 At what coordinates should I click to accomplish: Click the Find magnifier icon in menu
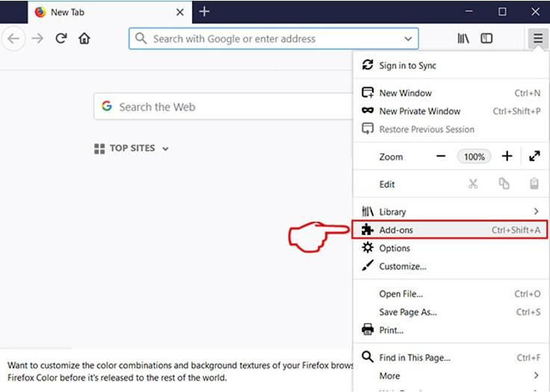coord(368,357)
